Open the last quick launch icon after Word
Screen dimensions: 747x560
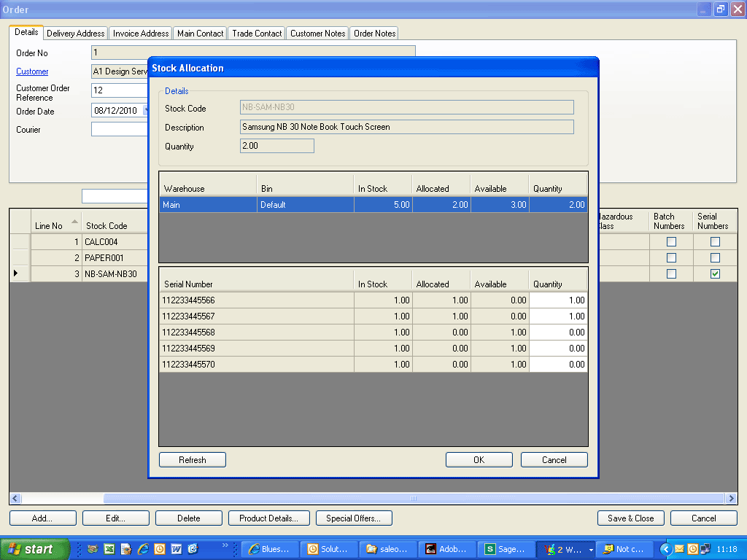click(x=193, y=549)
